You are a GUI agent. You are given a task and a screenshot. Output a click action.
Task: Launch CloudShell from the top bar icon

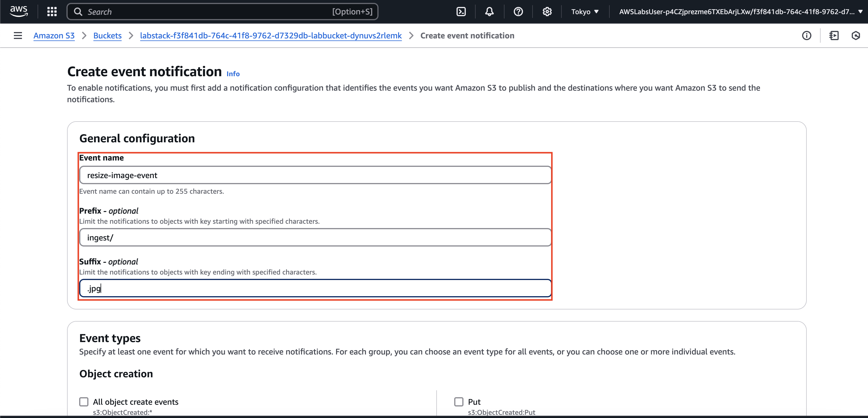point(461,12)
